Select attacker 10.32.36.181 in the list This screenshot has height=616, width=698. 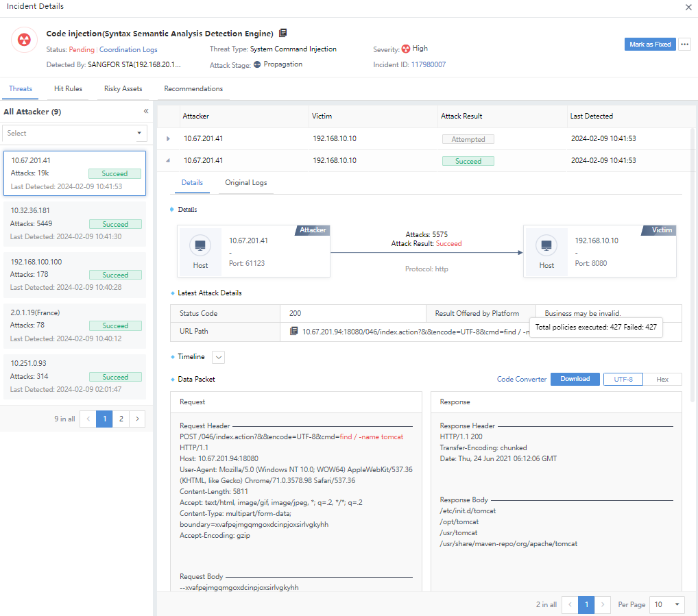coord(74,223)
